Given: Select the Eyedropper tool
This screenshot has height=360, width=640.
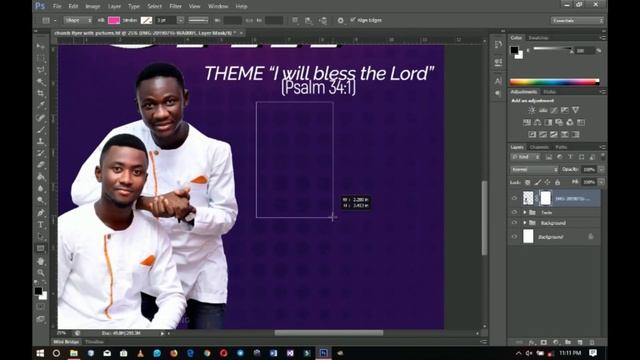Looking at the screenshot, I should [x=40, y=105].
